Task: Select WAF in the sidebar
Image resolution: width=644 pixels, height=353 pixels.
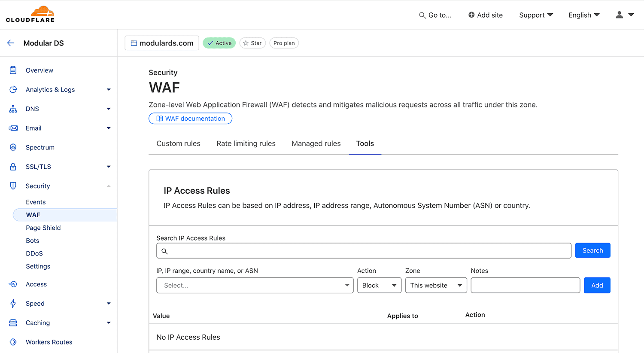Action: (65, 215)
